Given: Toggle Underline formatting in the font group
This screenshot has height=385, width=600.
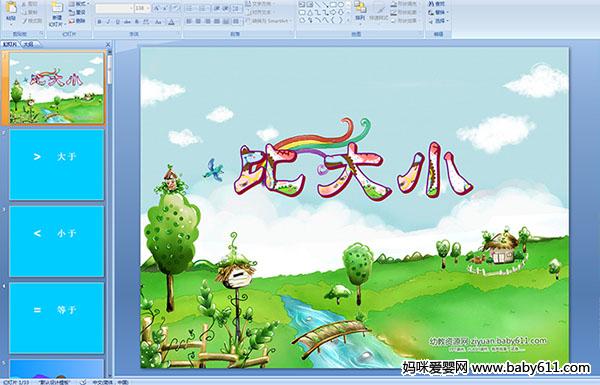Looking at the screenshot, I should 118,22.
